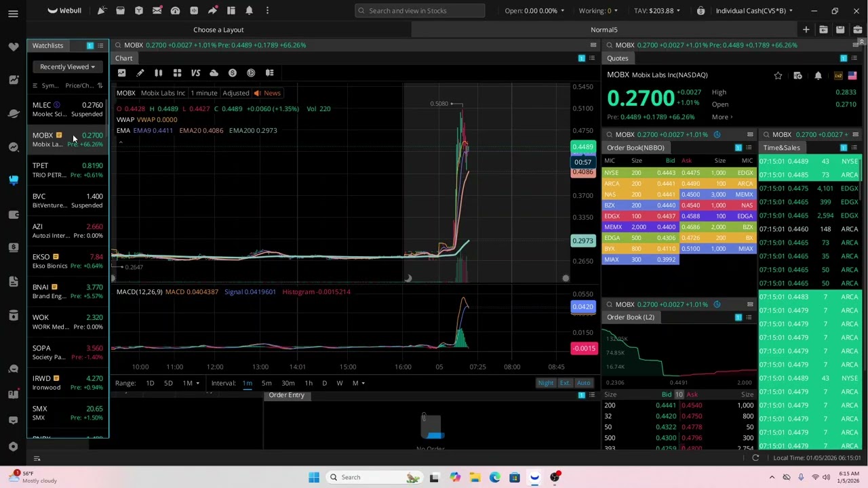This screenshot has width=868, height=488.
Task: Toggle Ext. hours display on chart
Action: coord(565,383)
